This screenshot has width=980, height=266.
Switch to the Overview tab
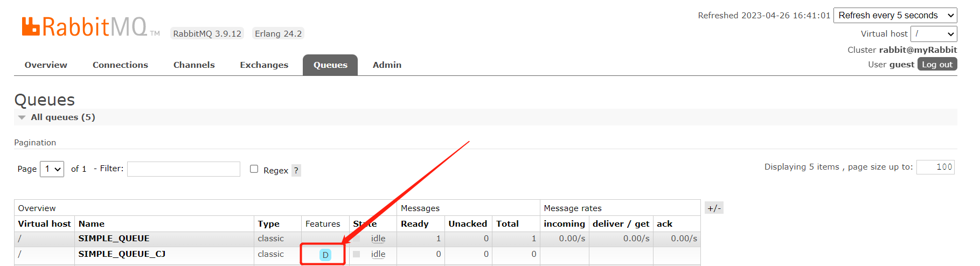coord(46,65)
